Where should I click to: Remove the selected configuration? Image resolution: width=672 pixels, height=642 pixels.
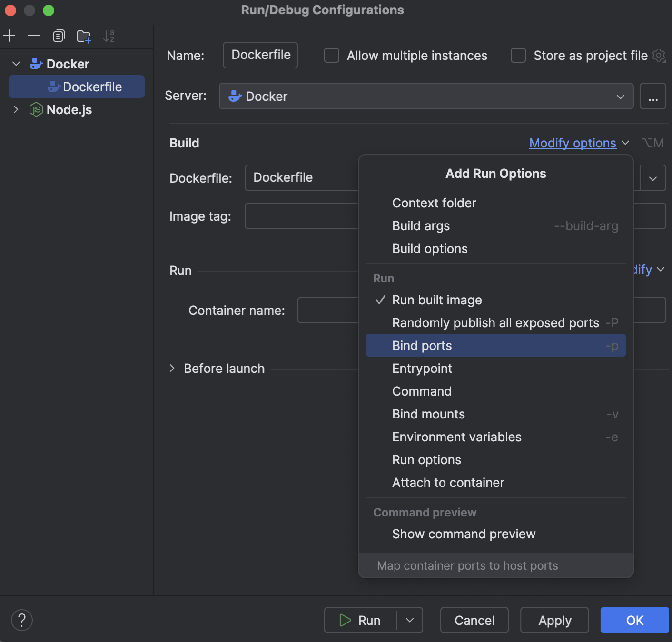coord(33,36)
